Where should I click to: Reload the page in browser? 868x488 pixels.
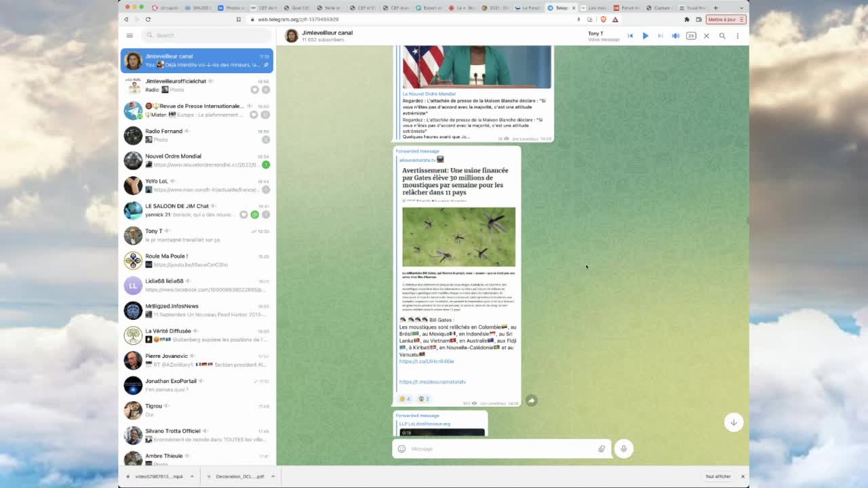coord(148,19)
